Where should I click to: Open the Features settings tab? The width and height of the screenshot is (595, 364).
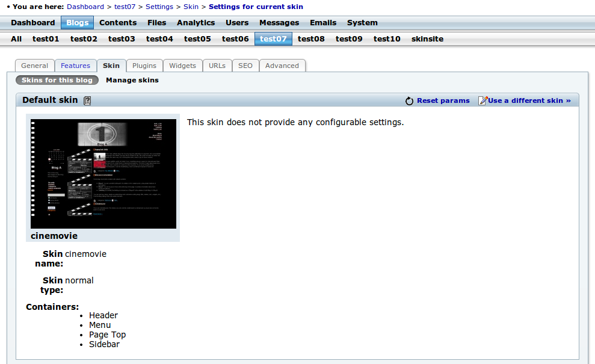tap(76, 66)
